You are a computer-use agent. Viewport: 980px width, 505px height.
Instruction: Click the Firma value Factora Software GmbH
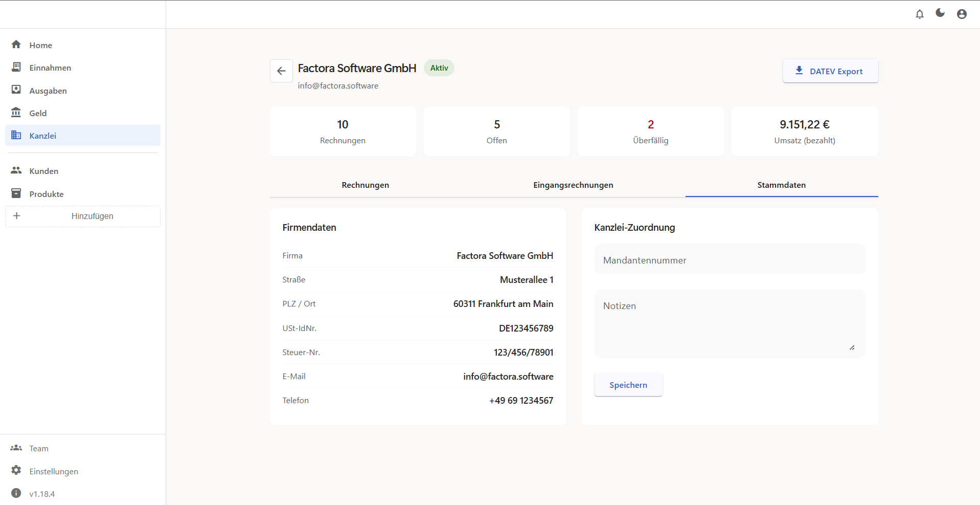505,256
